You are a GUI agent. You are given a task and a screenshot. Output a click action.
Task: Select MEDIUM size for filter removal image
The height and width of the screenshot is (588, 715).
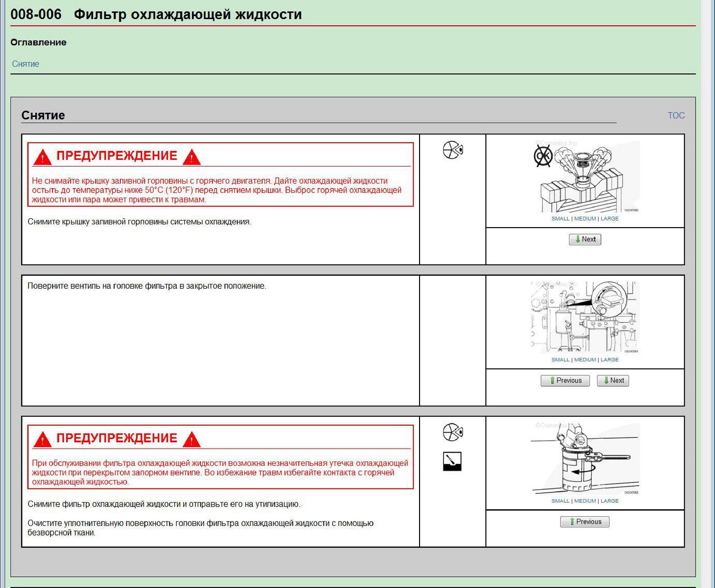(x=585, y=501)
